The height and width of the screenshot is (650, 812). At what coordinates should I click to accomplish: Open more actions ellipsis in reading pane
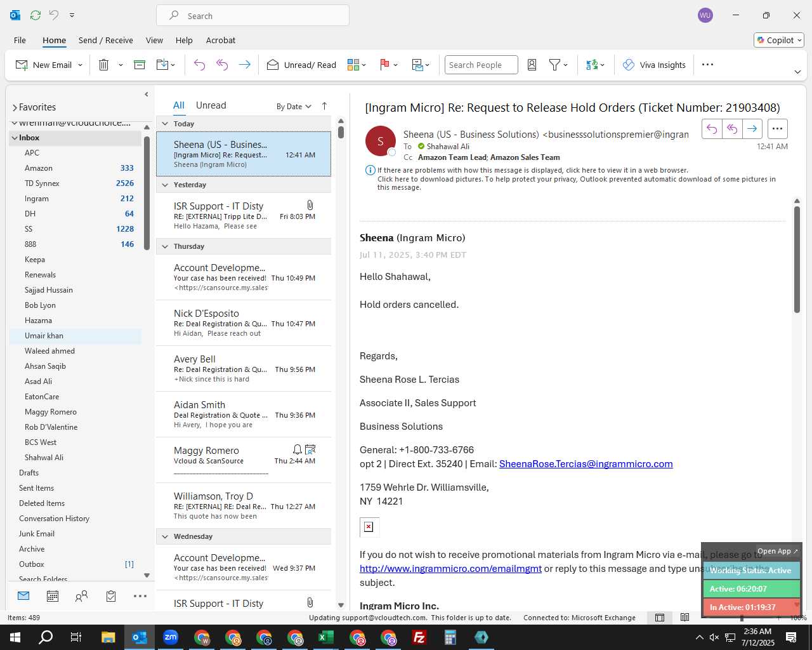pos(777,129)
